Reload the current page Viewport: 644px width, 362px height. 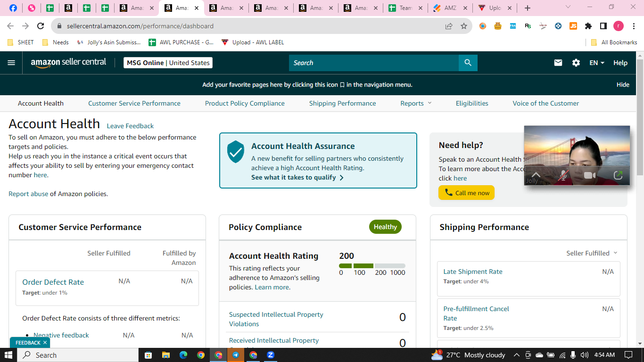click(41, 26)
